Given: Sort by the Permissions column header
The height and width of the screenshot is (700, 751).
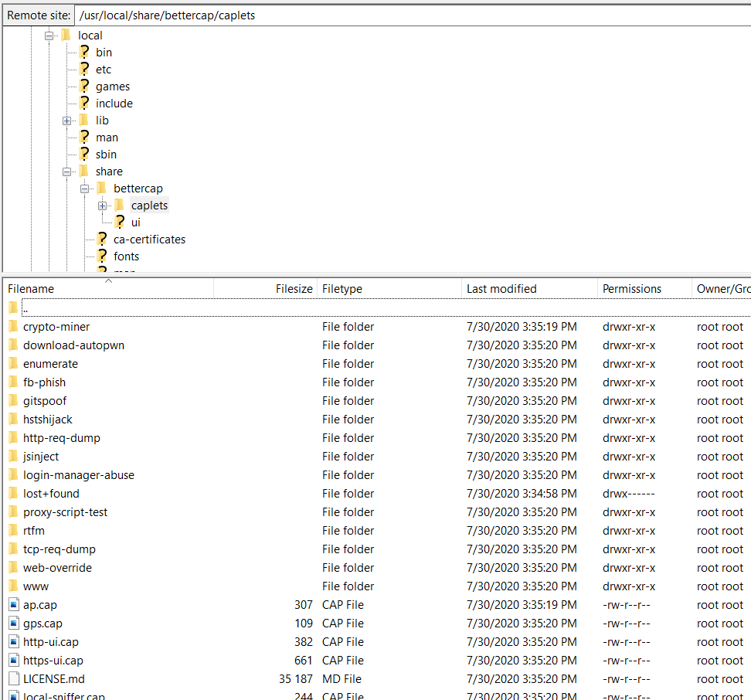Looking at the screenshot, I should 644,289.
